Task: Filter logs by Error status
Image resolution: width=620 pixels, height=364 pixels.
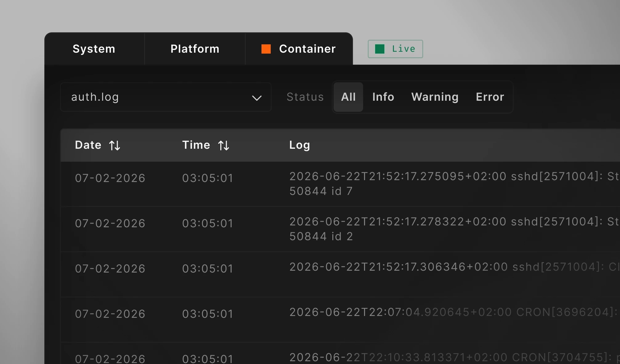Action: pyautogui.click(x=490, y=97)
